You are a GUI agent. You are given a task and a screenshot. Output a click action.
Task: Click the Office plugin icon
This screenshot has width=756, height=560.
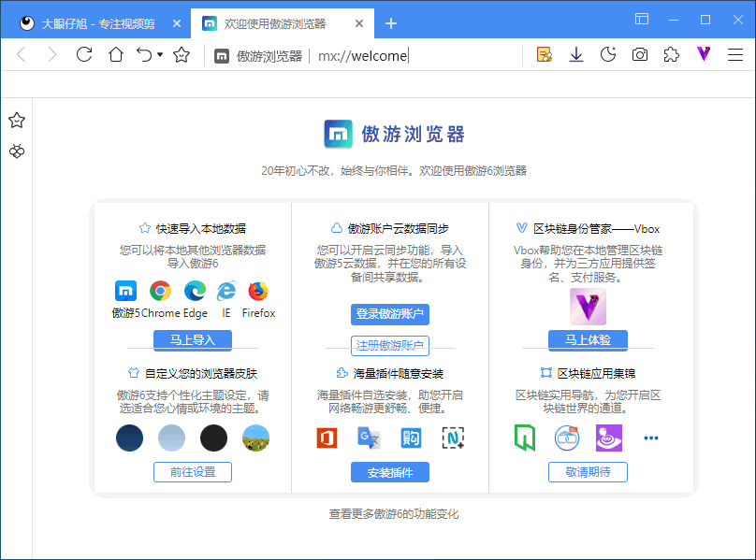pyautogui.click(x=327, y=438)
